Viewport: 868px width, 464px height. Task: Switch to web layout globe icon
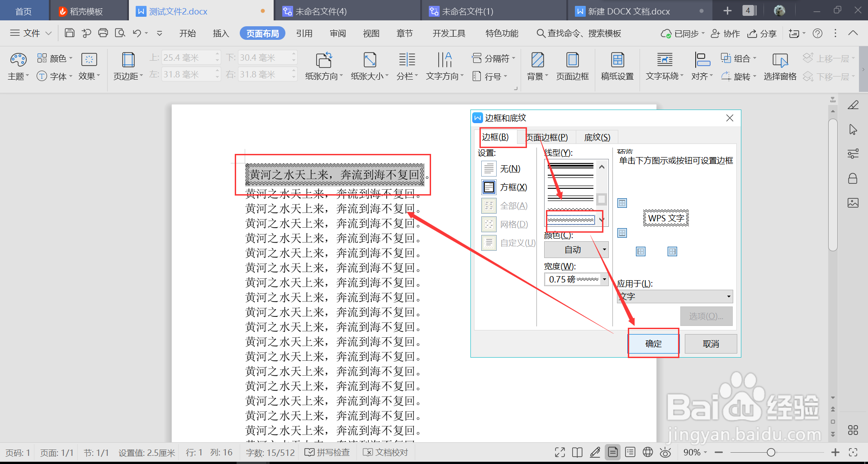648,452
